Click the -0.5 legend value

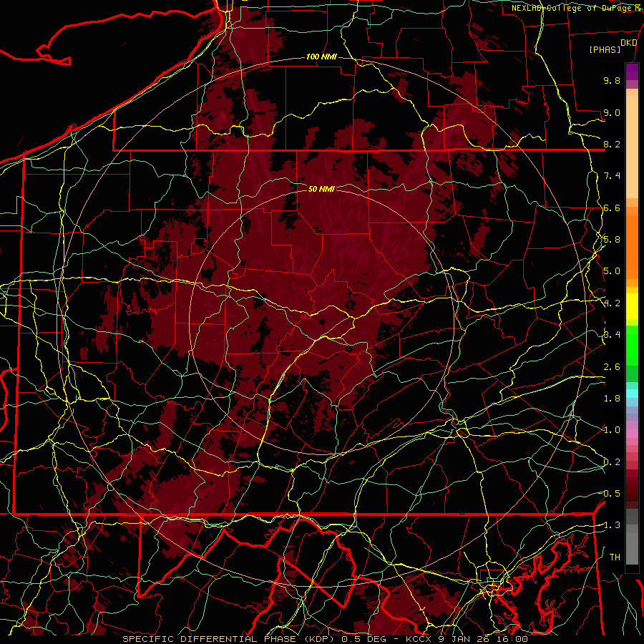pos(612,494)
